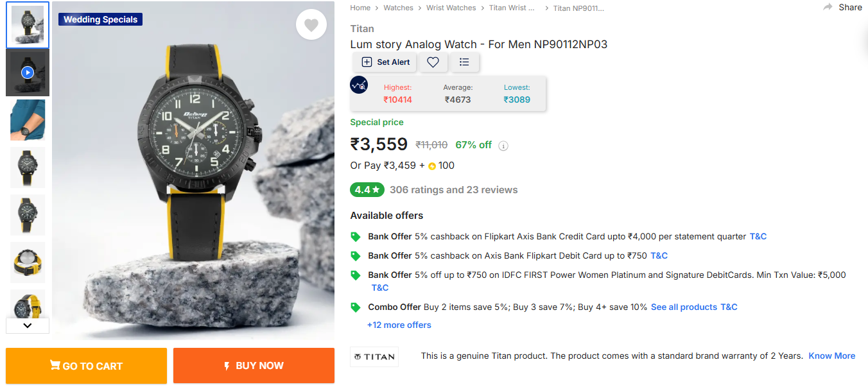Image resolution: width=868 pixels, height=387 pixels.
Task: Expand more thumbnails with down chevron
Action: pyautogui.click(x=27, y=325)
